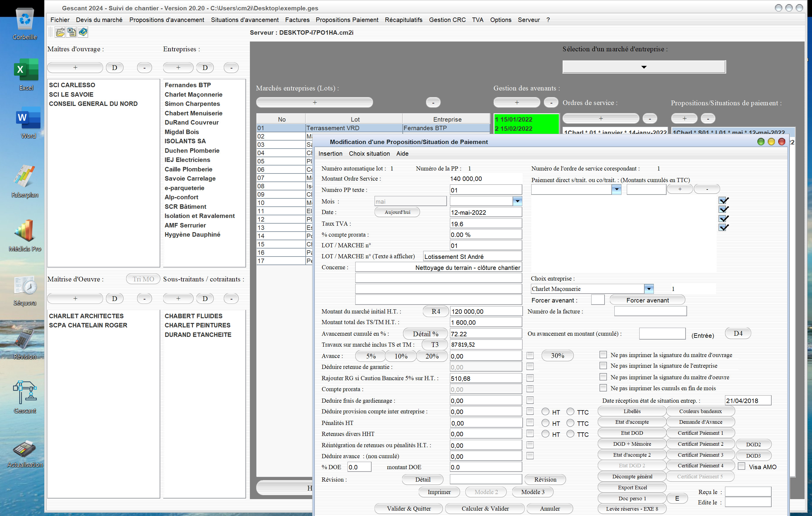Open the Gestion CRC menu
The width and height of the screenshot is (812, 516).
coord(447,20)
